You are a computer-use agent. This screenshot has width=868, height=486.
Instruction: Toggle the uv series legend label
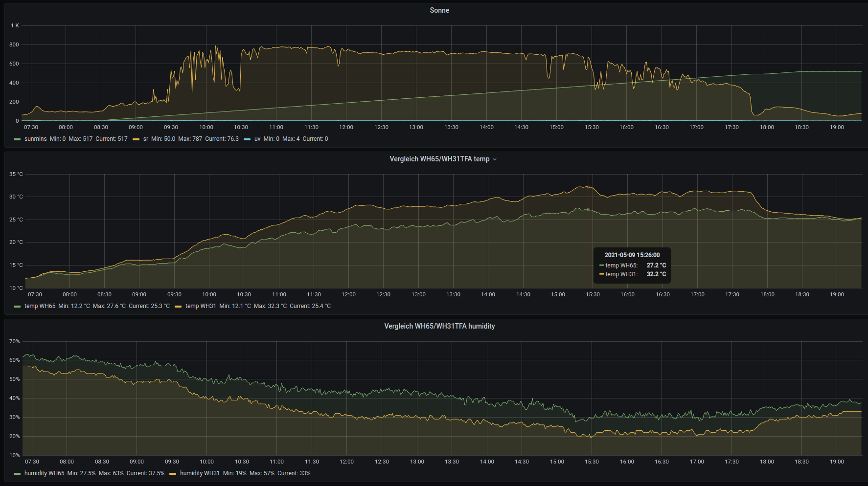coord(257,139)
